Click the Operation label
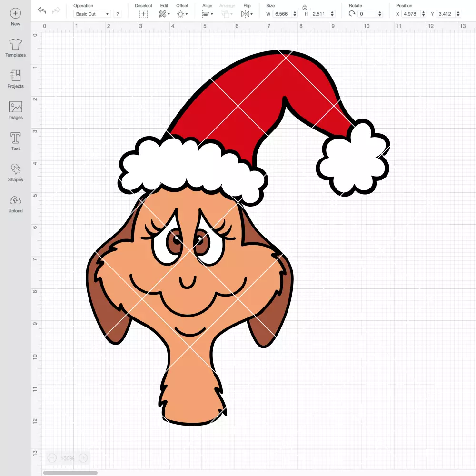The height and width of the screenshot is (476, 476). pyautogui.click(x=83, y=5)
